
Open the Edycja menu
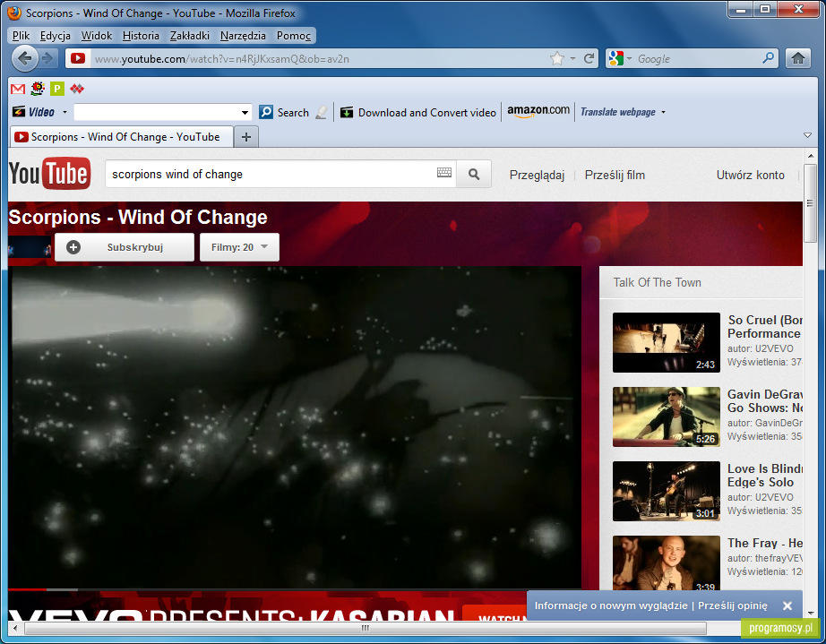click(x=56, y=36)
